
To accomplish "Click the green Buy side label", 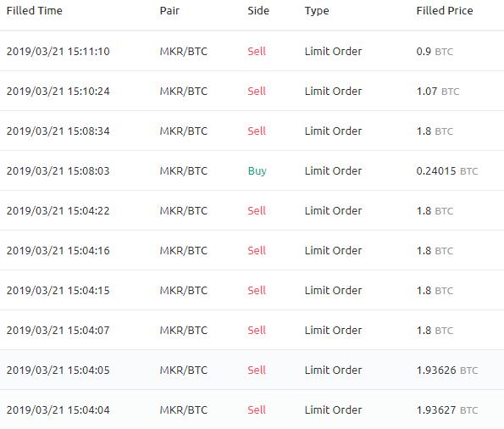I will pyautogui.click(x=258, y=171).
